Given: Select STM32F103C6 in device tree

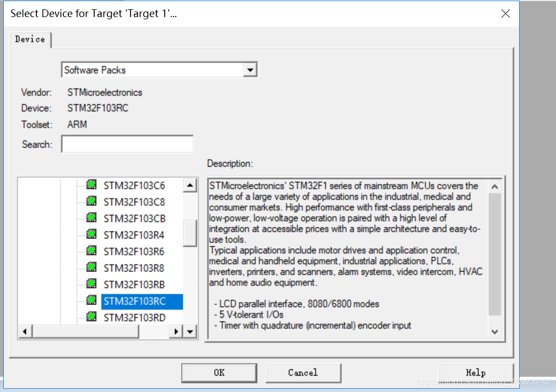Looking at the screenshot, I should pyautogui.click(x=134, y=186).
